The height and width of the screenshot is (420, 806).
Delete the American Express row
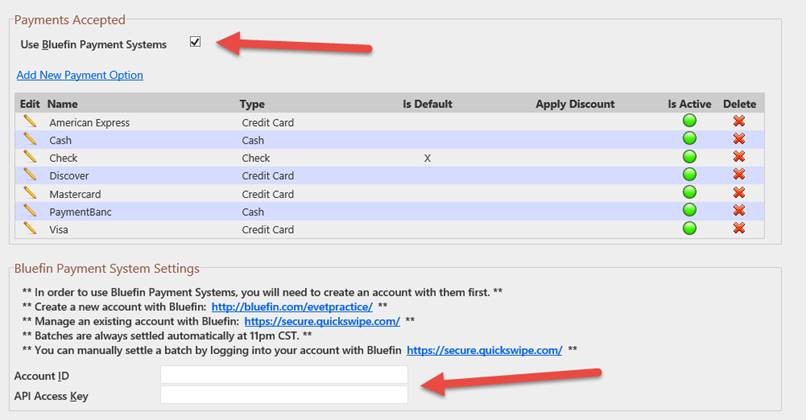click(x=739, y=121)
